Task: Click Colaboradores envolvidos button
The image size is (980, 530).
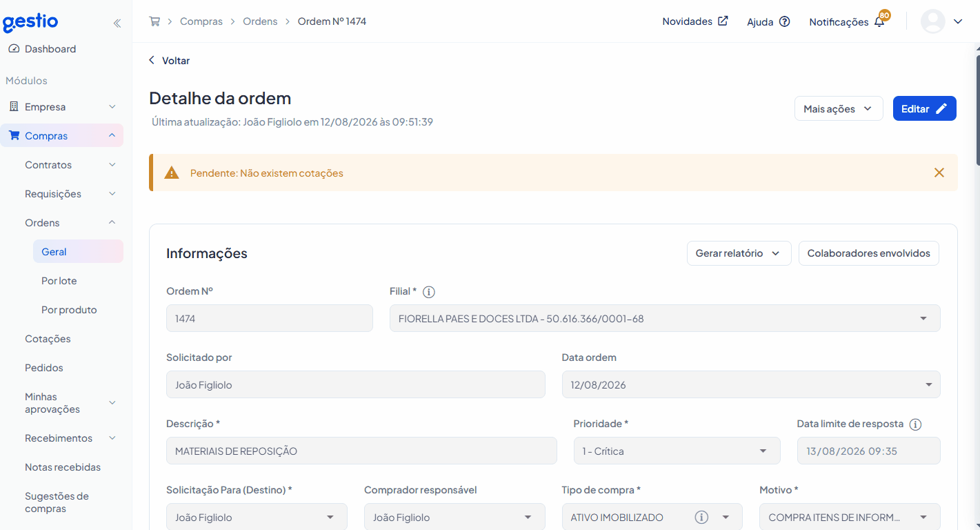Action: (x=868, y=253)
